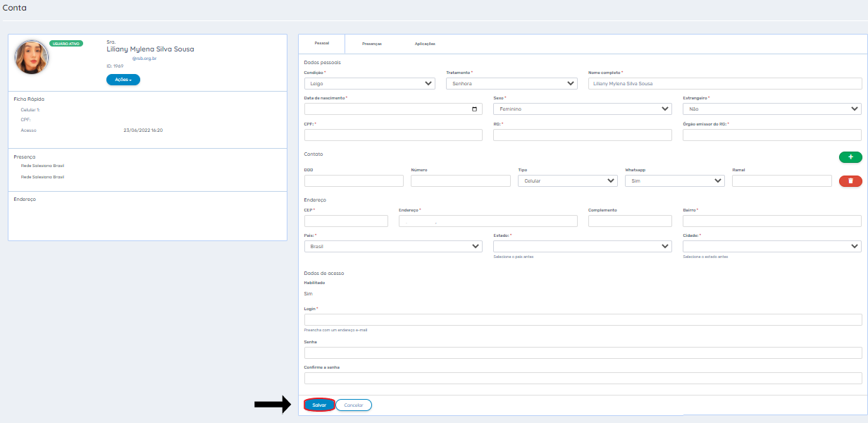Toggle the Whatsapp dropdown

[674, 181]
